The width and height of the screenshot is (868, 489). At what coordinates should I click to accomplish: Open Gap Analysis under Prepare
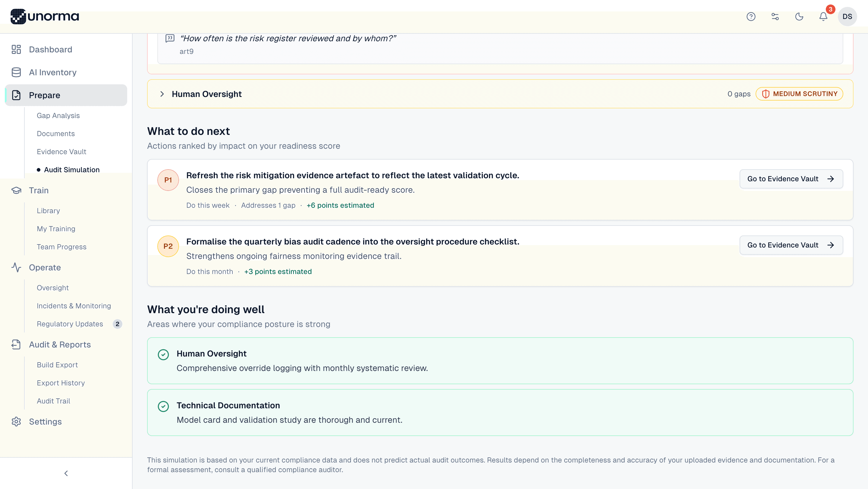coord(58,115)
